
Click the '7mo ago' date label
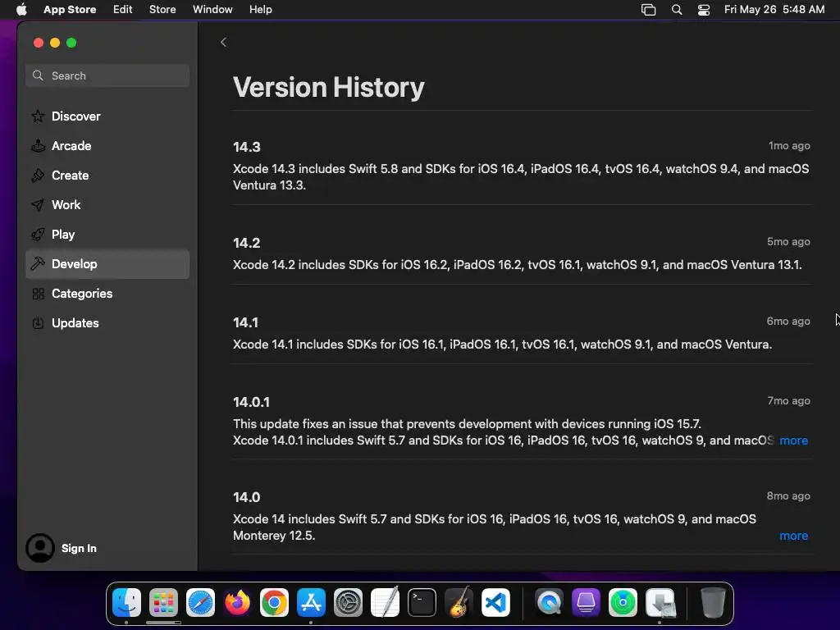click(x=788, y=400)
